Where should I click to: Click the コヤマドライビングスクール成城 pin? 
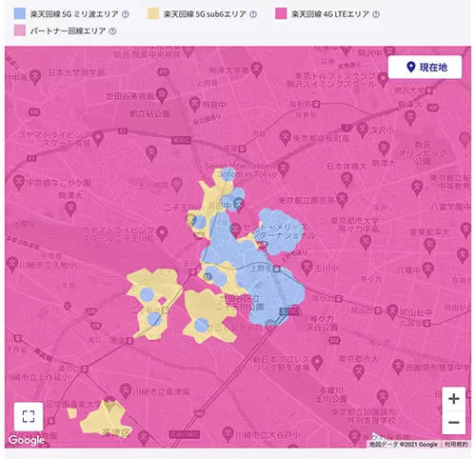pos(98,139)
